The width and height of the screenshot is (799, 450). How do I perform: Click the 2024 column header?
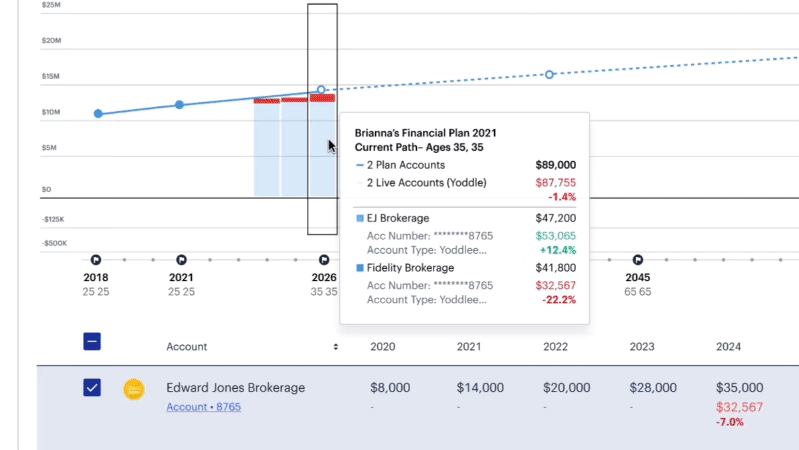point(728,347)
